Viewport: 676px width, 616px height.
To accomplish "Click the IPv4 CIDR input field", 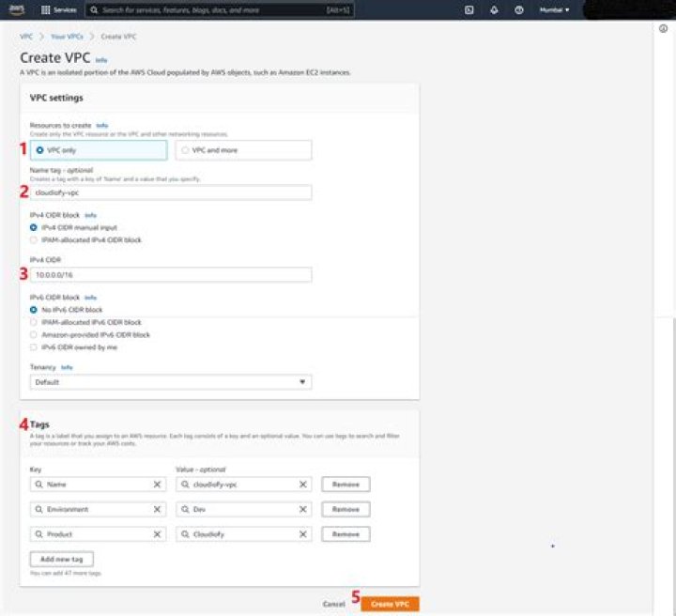I will point(171,275).
